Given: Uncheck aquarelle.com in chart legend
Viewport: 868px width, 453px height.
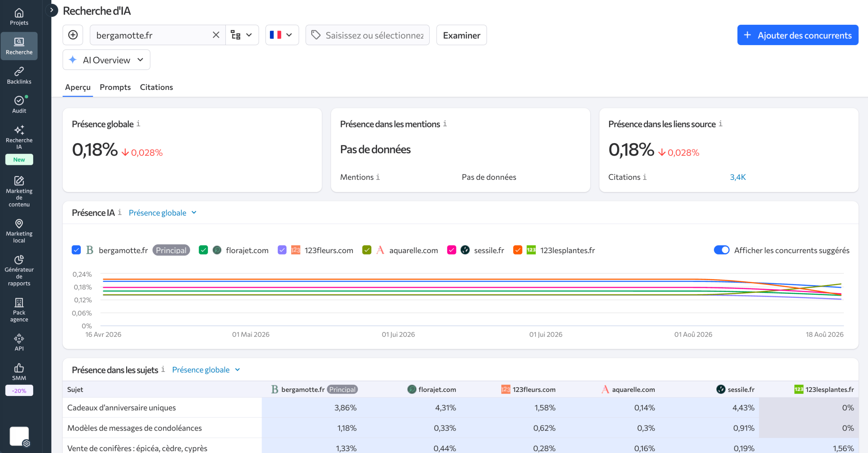Looking at the screenshot, I should pos(367,250).
